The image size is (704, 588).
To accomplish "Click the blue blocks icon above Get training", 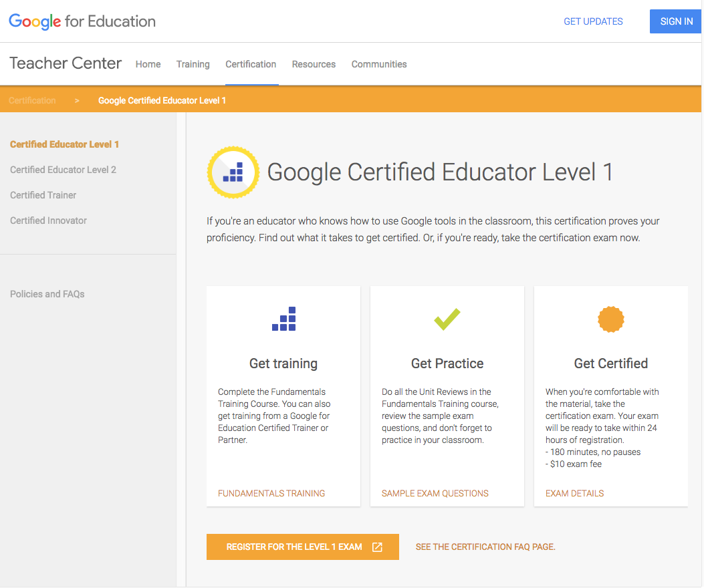I will [283, 319].
